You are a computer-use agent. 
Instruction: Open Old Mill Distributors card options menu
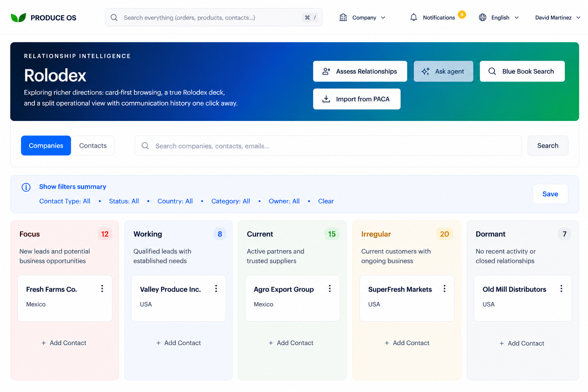[561, 289]
